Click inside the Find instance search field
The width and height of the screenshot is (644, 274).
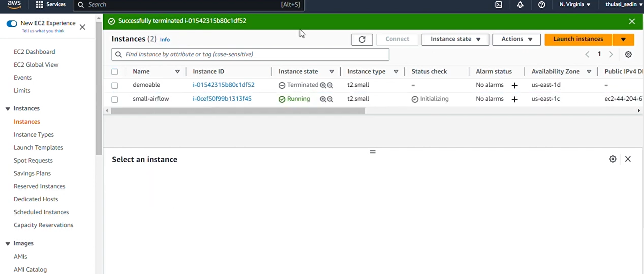251,54
